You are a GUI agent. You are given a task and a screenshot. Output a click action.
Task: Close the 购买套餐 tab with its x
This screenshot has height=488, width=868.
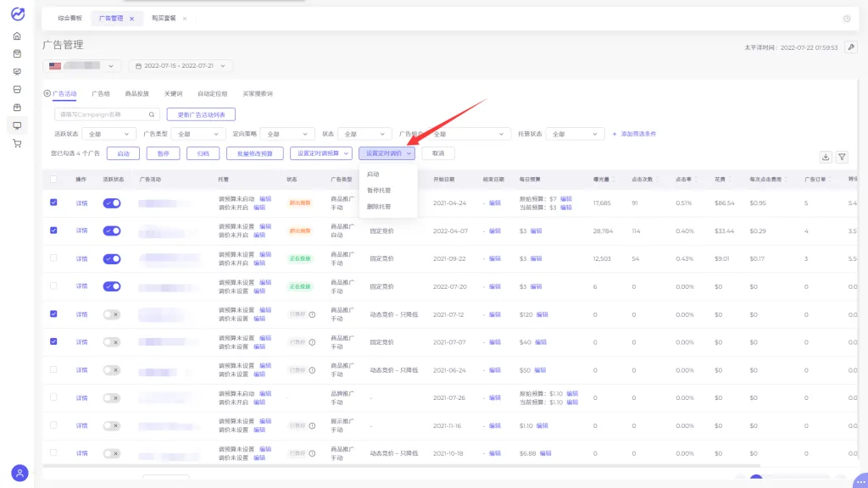[x=184, y=19]
